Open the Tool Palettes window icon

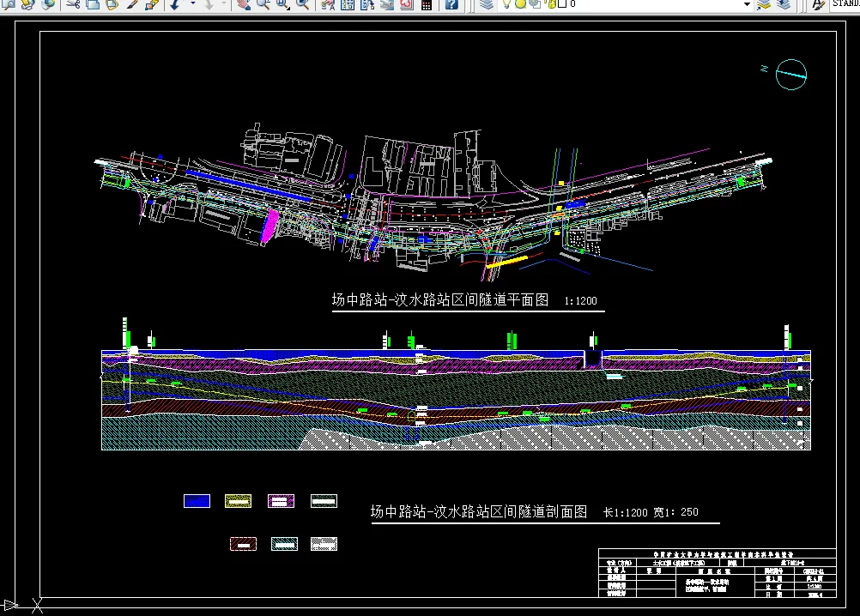tap(367, 4)
